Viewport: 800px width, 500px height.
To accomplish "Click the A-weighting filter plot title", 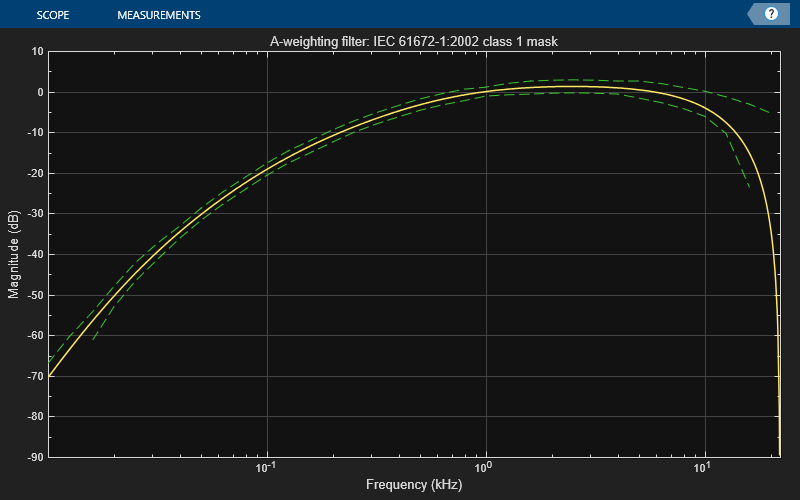I will click(414, 41).
